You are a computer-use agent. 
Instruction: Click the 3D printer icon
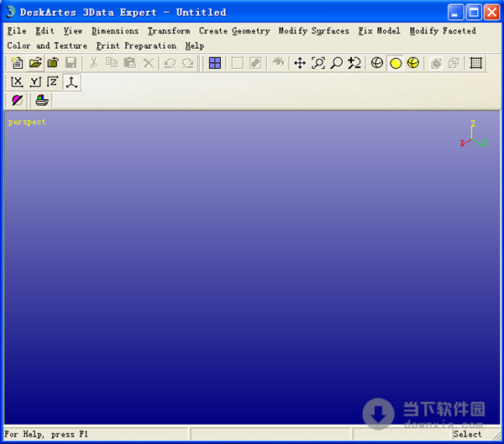[x=42, y=100]
